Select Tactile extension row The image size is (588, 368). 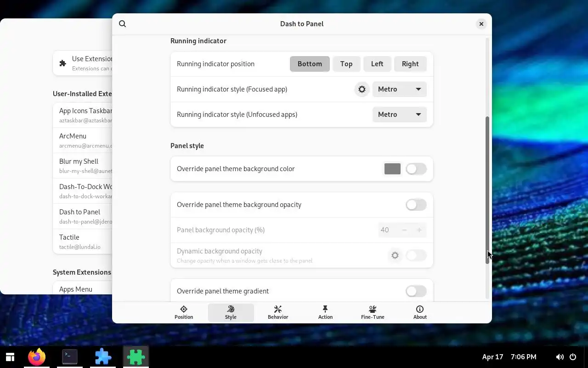pos(83,241)
